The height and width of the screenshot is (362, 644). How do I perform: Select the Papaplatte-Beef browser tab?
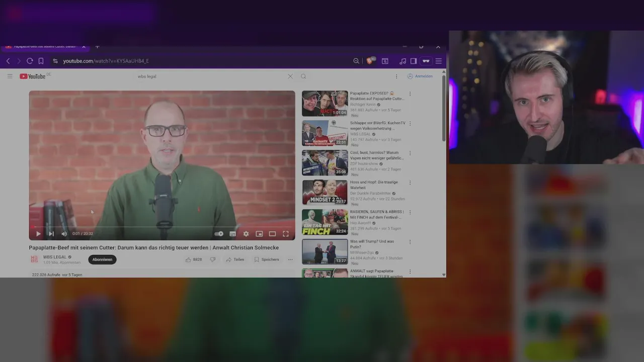click(45, 46)
